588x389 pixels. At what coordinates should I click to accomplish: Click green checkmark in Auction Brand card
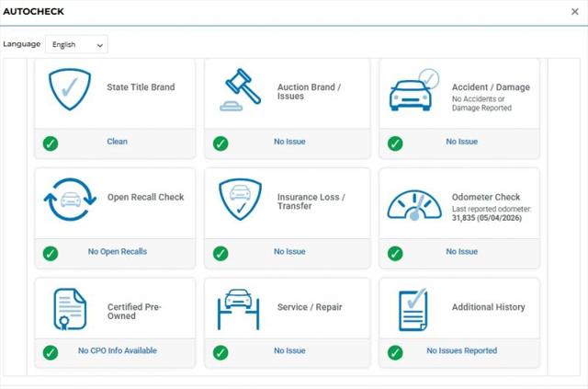point(220,143)
